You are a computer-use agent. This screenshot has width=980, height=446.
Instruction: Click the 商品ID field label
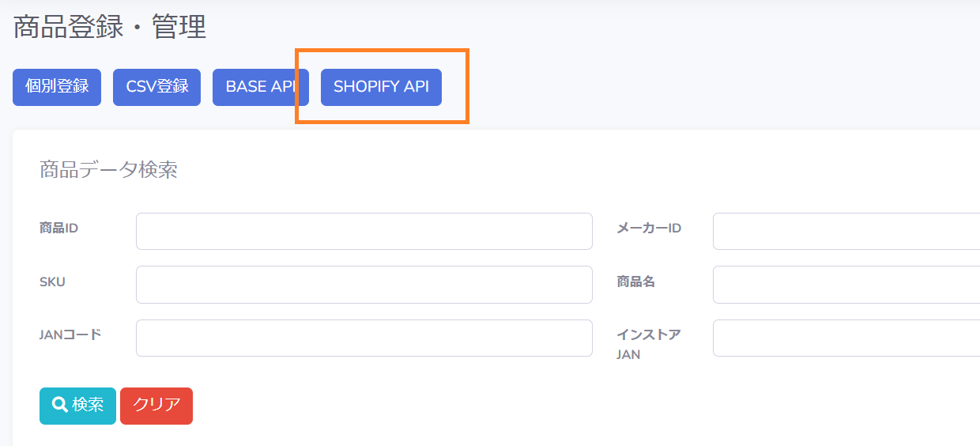point(58,228)
